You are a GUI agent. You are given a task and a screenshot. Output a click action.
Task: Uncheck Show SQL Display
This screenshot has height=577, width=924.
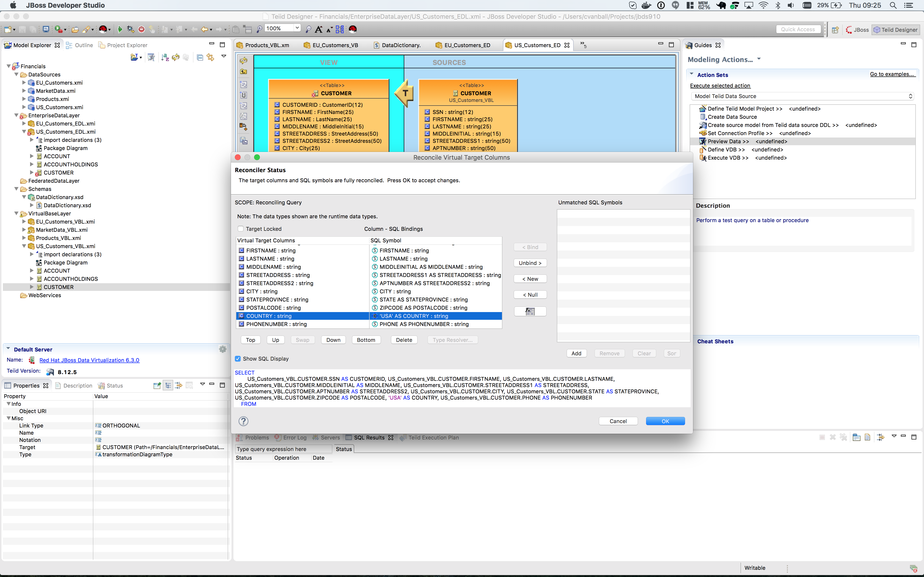coord(238,359)
